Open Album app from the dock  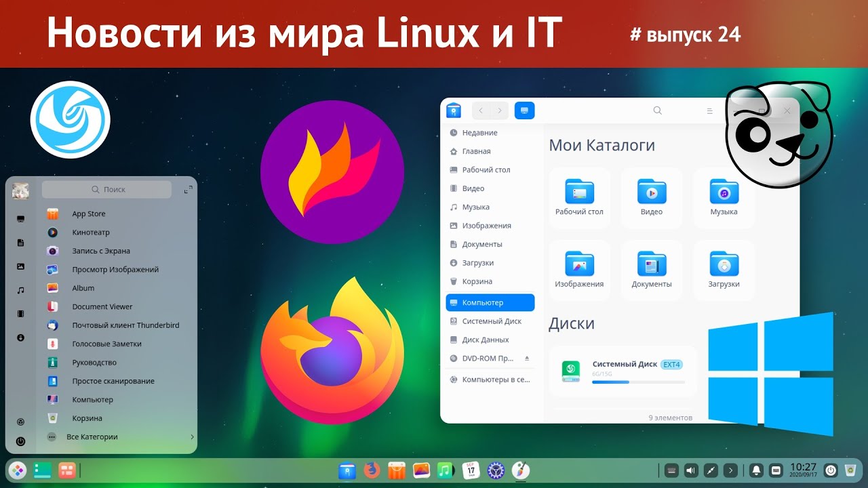click(x=421, y=470)
